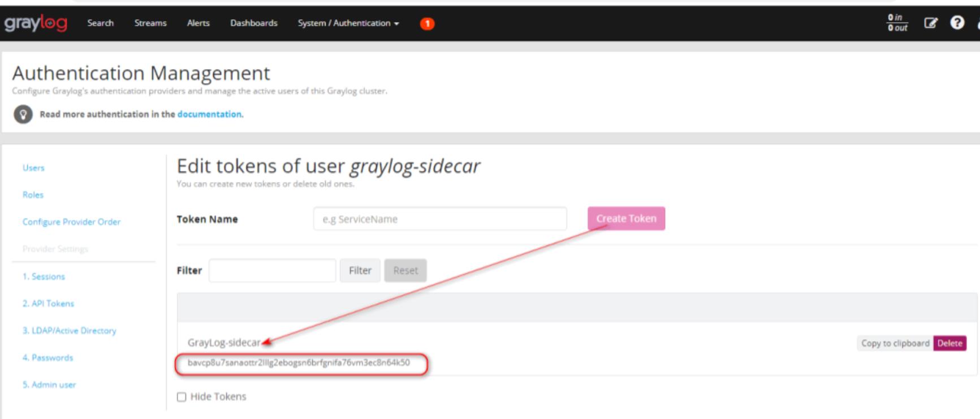Click the lightbulb documentation hint icon
This screenshot has height=419, width=980.
point(23,114)
